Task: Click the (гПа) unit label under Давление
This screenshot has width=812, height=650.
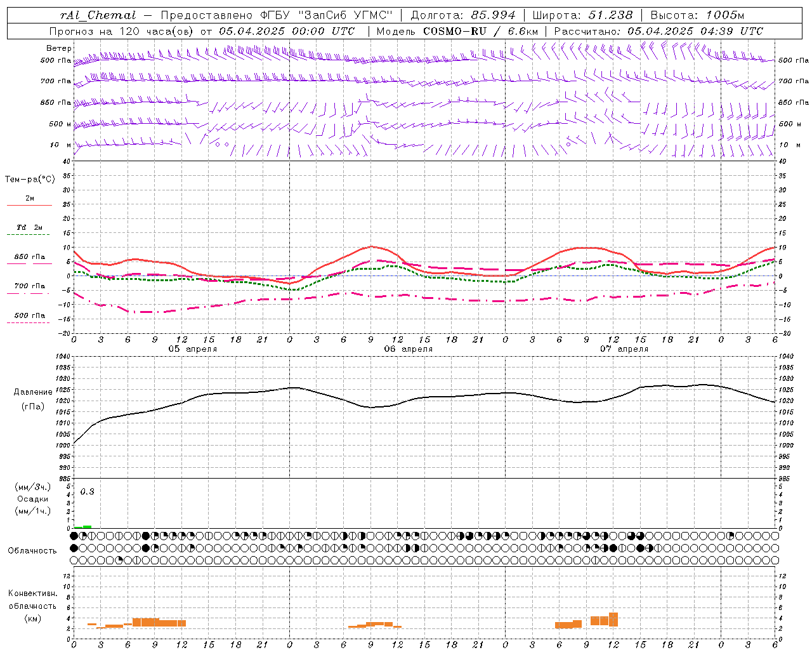Action: click(33, 407)
